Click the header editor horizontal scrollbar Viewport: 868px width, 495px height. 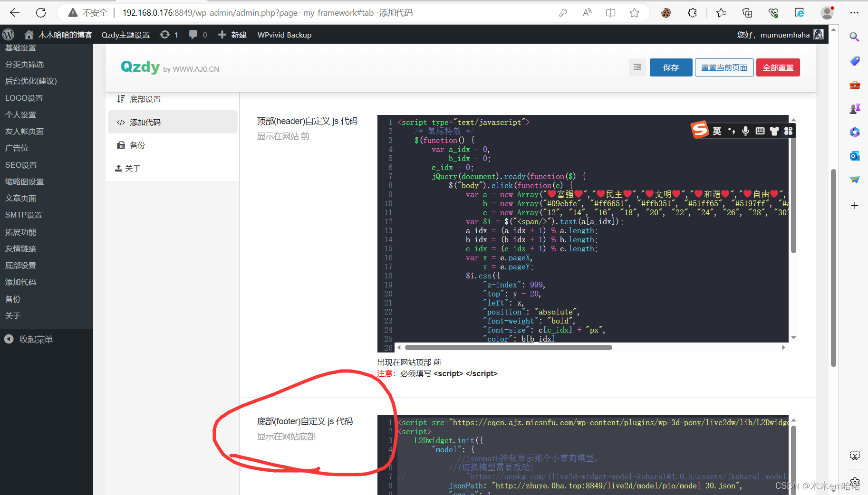[508, 347]
